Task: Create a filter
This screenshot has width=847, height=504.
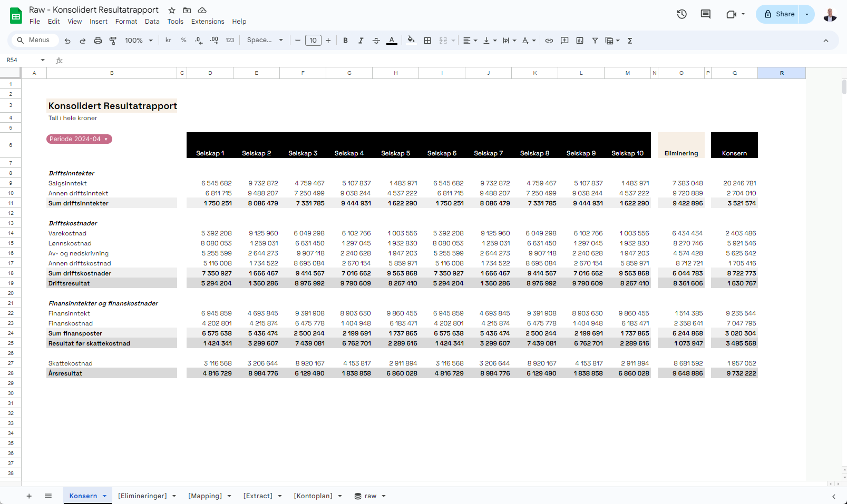Action: coord(595,41)
